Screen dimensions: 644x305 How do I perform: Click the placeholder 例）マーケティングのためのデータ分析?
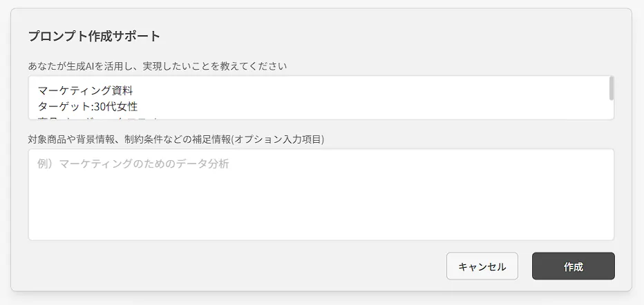tap(133, 164)
